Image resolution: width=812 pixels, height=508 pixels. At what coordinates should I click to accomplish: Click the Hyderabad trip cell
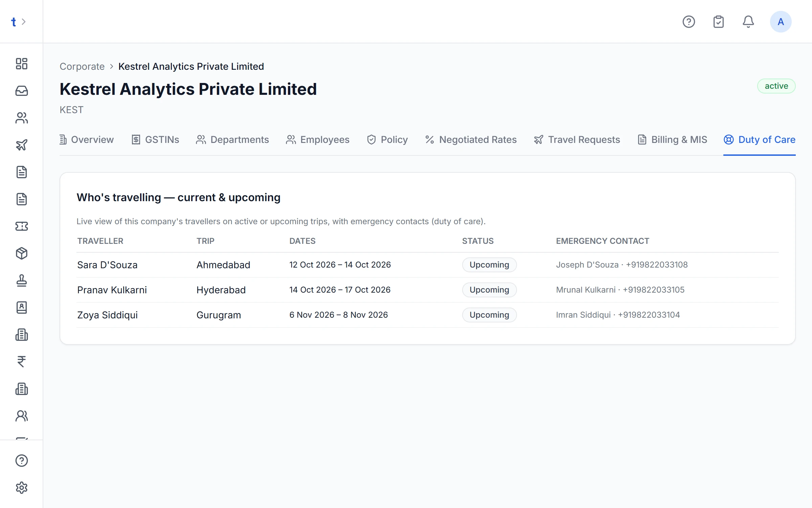[x=221, y=290]
